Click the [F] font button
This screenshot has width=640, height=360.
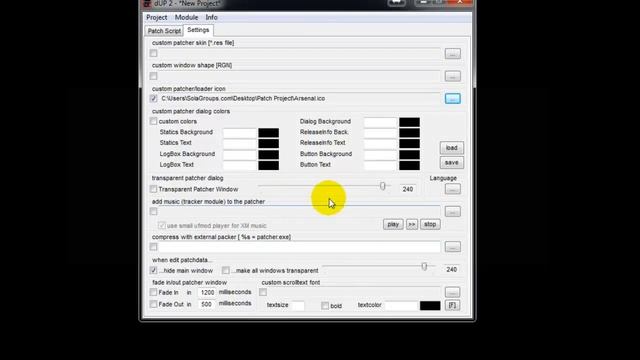click(452, 305)
